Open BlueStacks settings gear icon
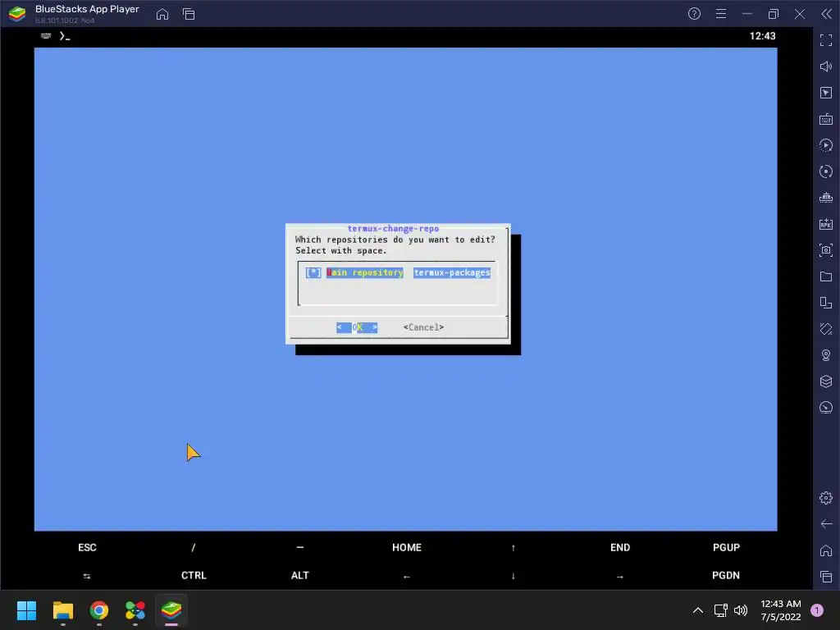The height and width of the screenshot is (630, 840). pyautogui.click(x=826, y=498)
